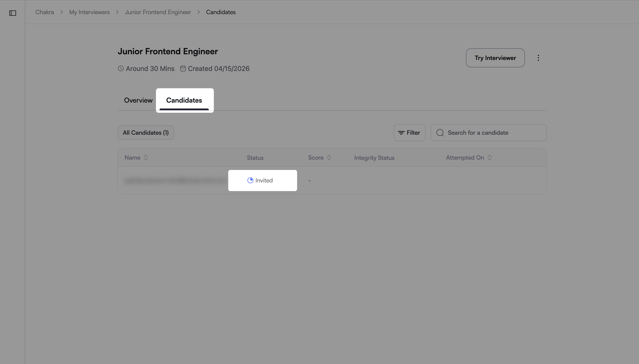The image size is (639, 364).
Task: Select the Candidates tab
Action: (x=184, y=100)
